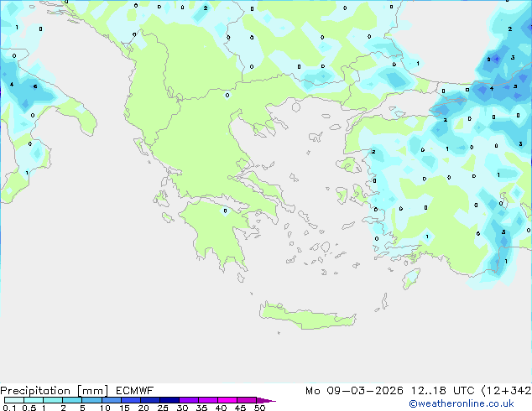Viewport: 532px width, 411px height.
Task: Click the legend value '25'
Action: [x=163, y=408]
